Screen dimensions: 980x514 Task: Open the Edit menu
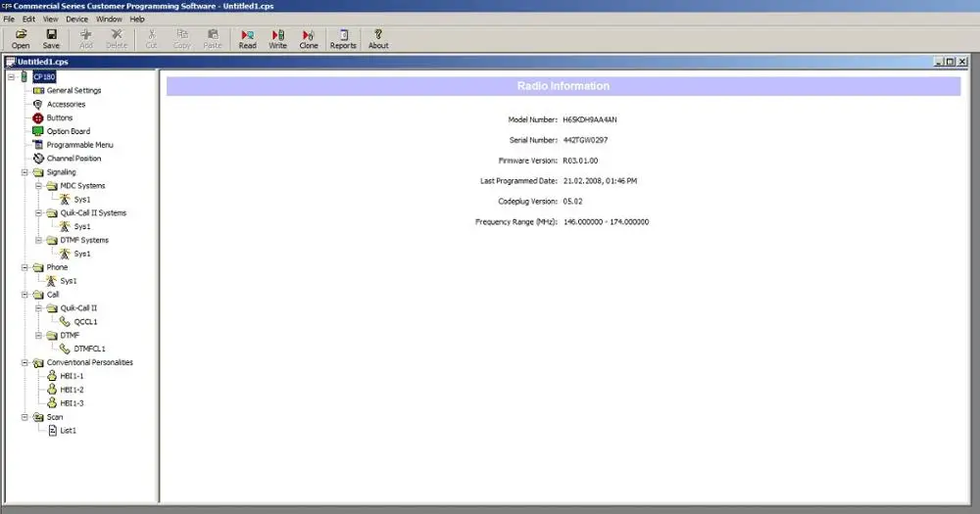click(28, 20)
